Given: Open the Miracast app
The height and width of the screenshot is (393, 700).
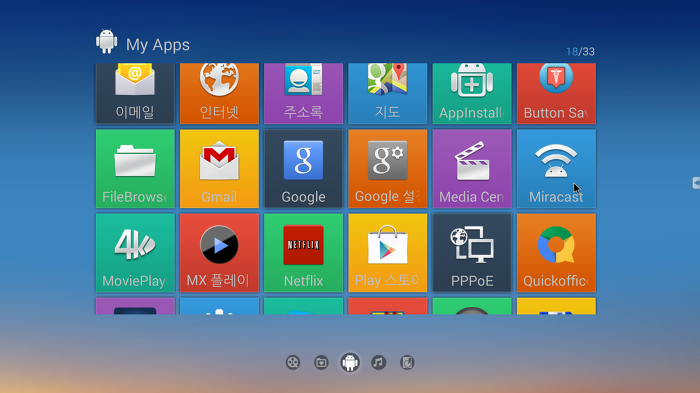Looking at the screenshot, I should (556, 169).
